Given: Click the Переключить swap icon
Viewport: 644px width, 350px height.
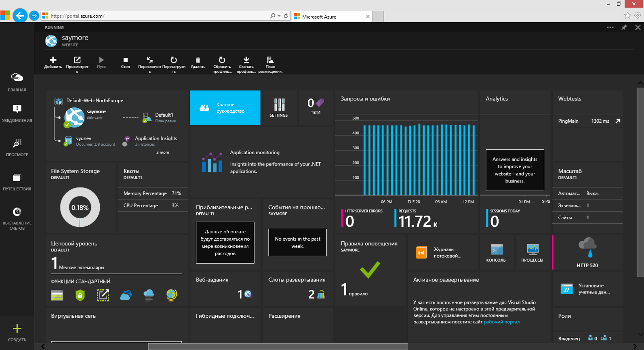Looking at the screenshot, I should [x=149, y=60].
